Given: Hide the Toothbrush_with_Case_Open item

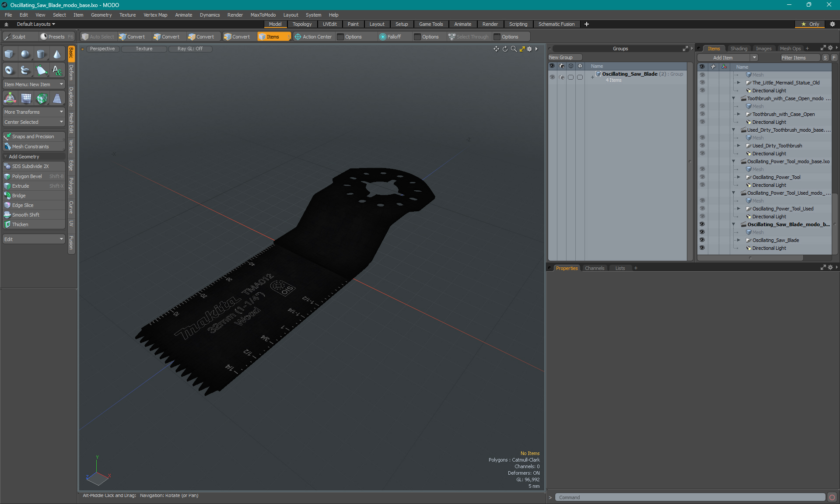Looking at the screenshot, I should (x=702, y=114).
